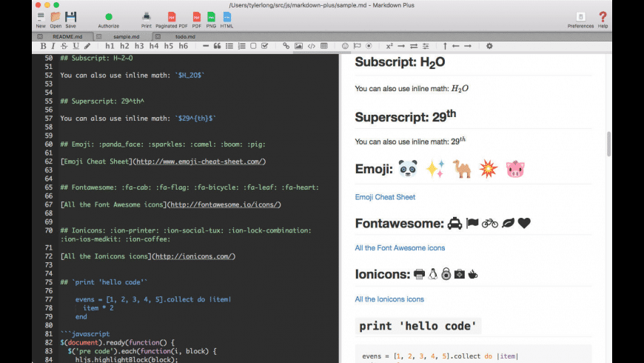Click the preview pane vertical scrollbar thumb
644x363 pixels.
click(x=608, y=144)
